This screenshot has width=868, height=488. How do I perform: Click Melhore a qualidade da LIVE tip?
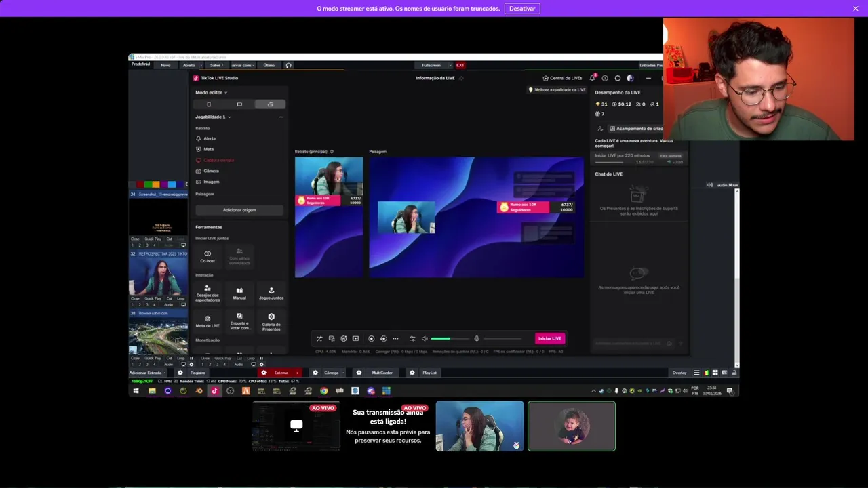[557, 89]
